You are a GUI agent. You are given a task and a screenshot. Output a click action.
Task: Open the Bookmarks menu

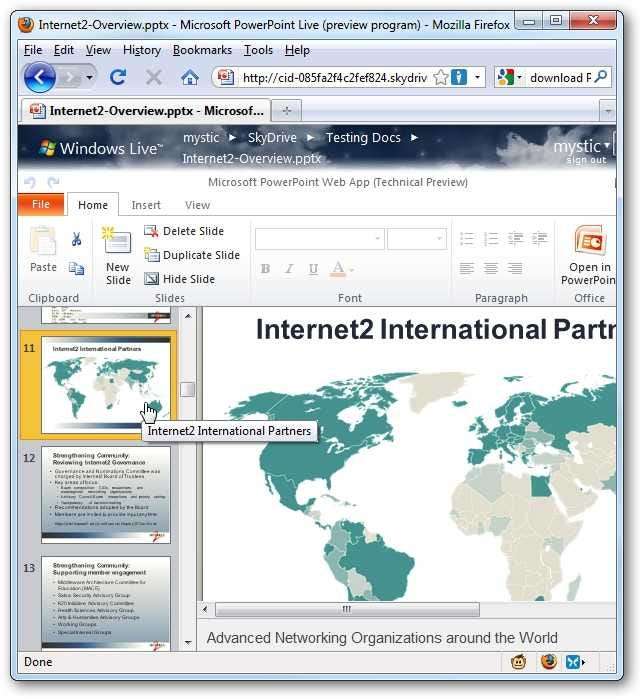click(x=202, y=50)
